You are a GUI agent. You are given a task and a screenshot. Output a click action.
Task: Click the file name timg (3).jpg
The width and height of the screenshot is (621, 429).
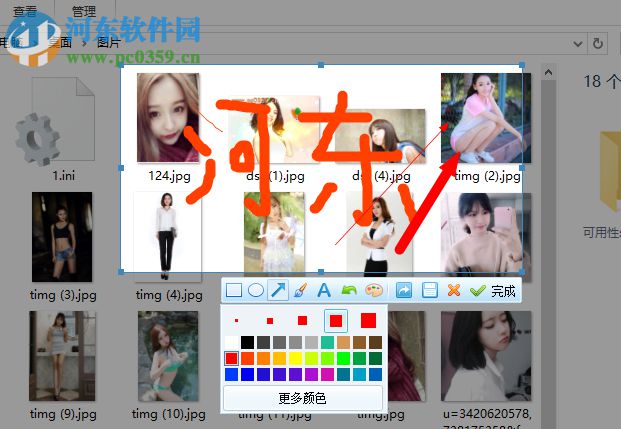pyautogui.click(x=63, y=295)
